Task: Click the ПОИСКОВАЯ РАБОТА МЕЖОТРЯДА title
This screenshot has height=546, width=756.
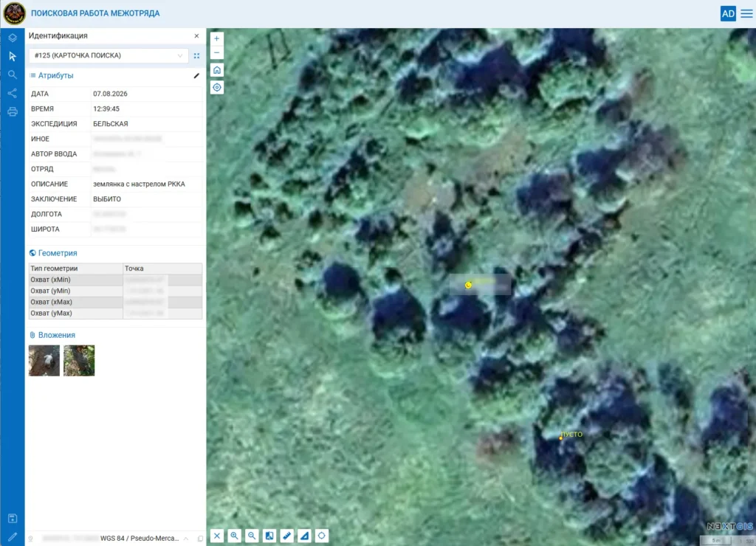Action: [x=95, y=13]
